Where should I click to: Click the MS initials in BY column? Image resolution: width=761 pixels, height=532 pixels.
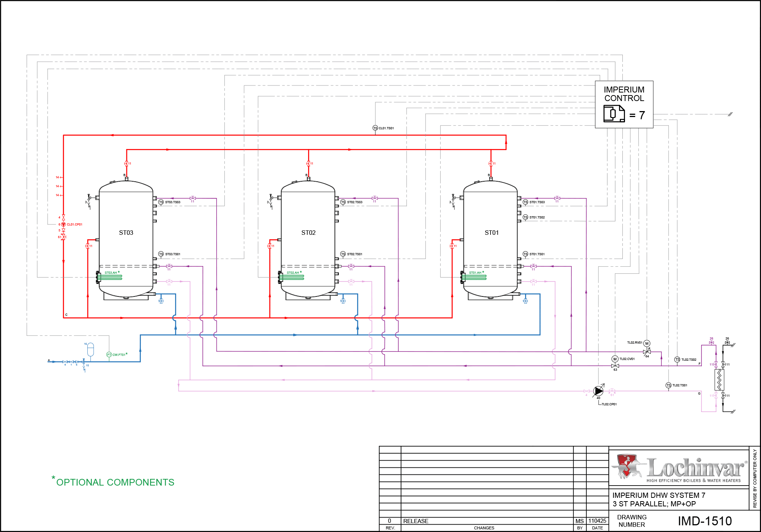pos(580,521)
